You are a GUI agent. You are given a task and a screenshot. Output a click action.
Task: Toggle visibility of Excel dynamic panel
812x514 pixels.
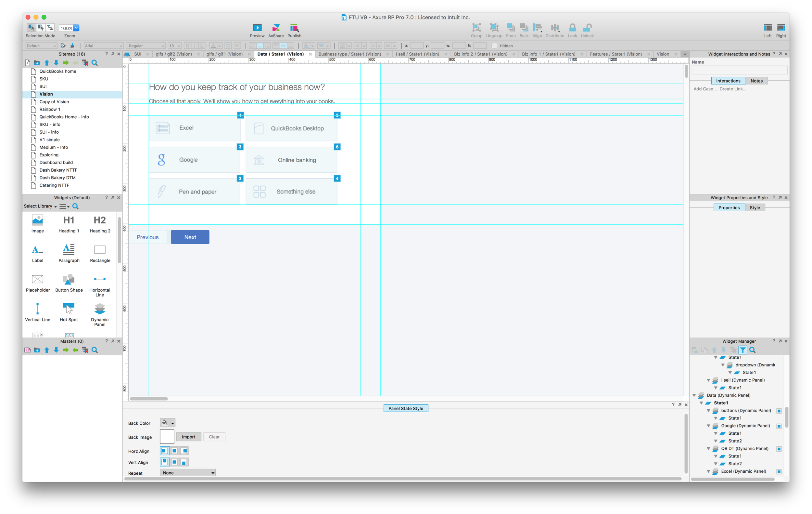[779, 471]
